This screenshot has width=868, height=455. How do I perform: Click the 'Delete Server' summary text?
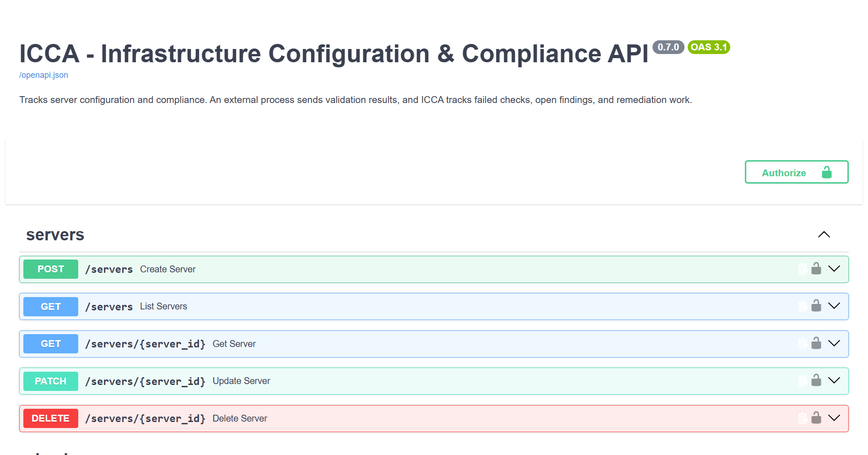pyautogui.click(x=240, y=418)
